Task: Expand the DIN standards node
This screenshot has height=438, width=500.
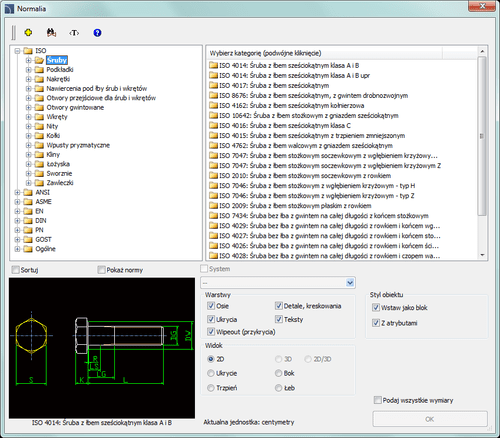Action: coord(18,220)
